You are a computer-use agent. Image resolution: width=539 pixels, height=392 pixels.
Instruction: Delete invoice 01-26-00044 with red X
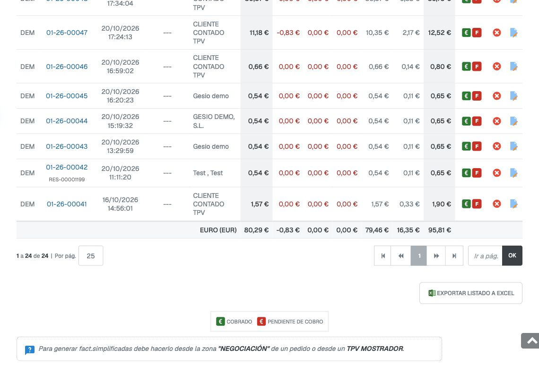[497, 121]
